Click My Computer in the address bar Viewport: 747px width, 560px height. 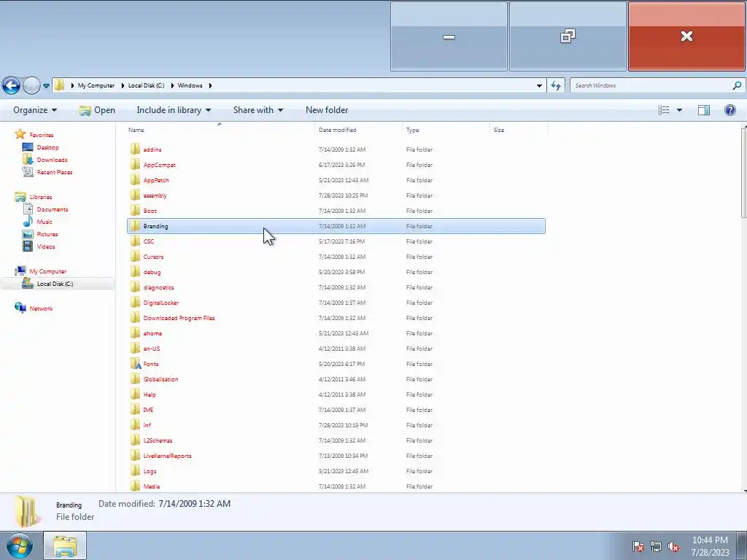[x=96, y=86]
